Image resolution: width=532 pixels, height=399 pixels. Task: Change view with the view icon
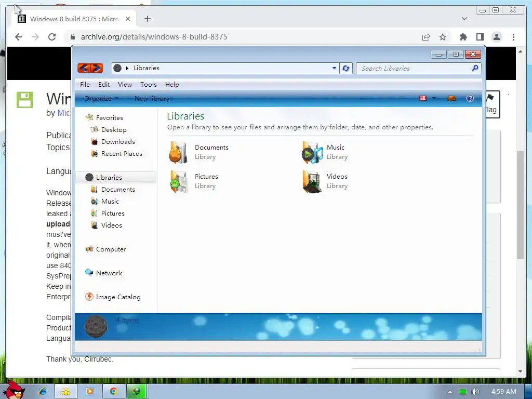423,98
